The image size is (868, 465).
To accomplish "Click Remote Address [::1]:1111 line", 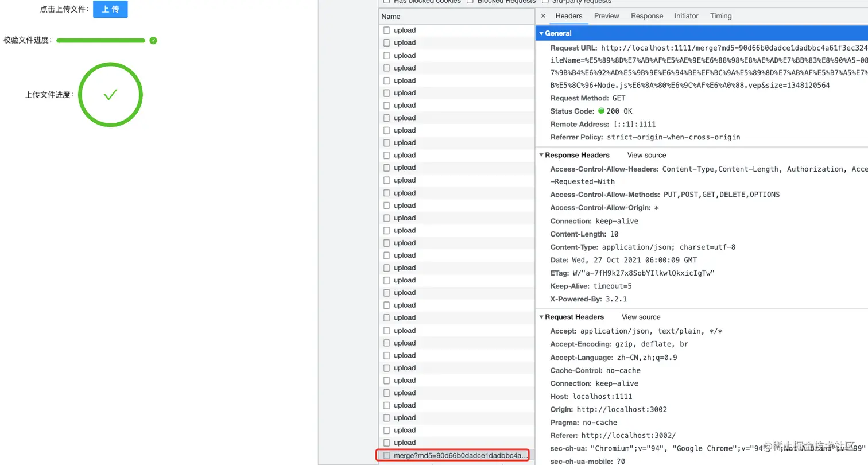I will coord(603,124).
